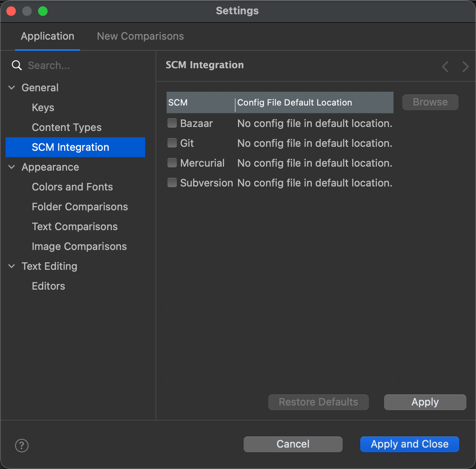Screen dimensions: 476x469
Task: Enable the Subversion checkbox
Action: (172, 183)
